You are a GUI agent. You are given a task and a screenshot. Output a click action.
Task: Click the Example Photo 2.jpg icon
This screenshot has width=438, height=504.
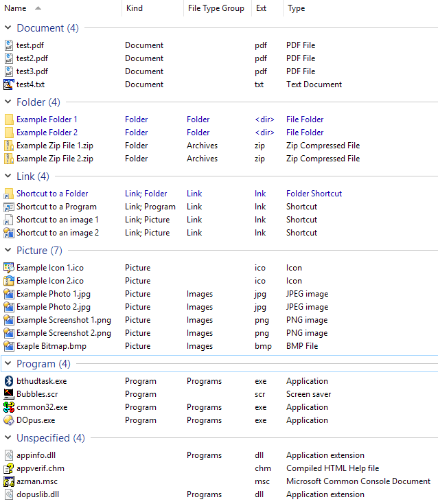pyautogui.click(x=9, y=307)
